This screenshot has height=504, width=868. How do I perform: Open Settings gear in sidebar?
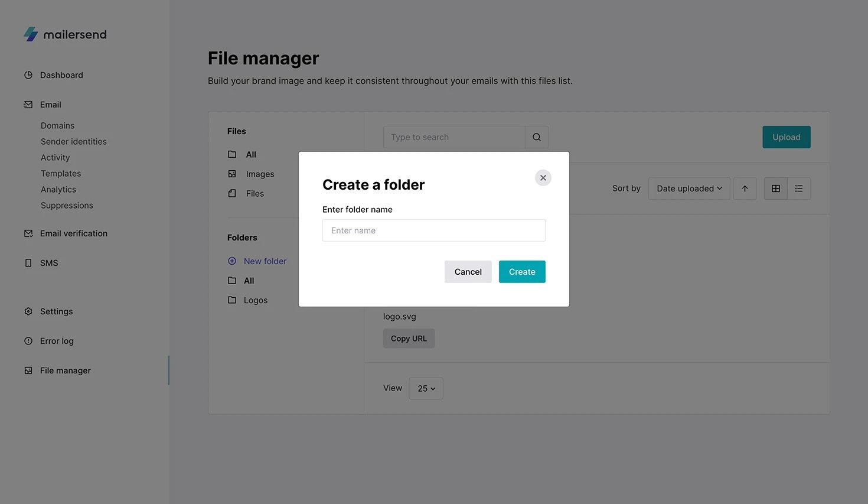coord(28,311)
